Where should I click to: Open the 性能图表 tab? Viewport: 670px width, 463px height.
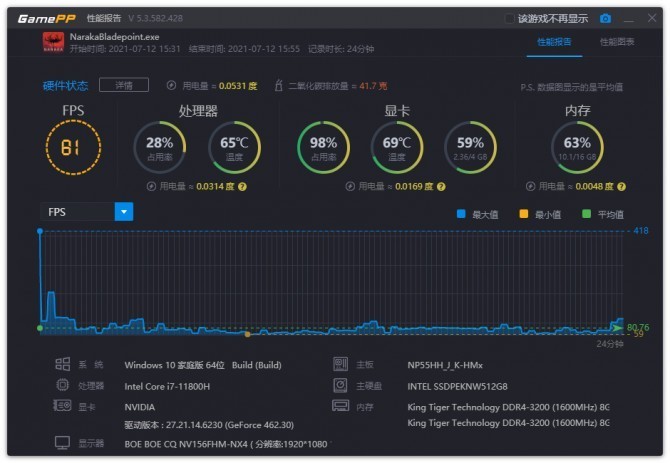tap(617, 42)
